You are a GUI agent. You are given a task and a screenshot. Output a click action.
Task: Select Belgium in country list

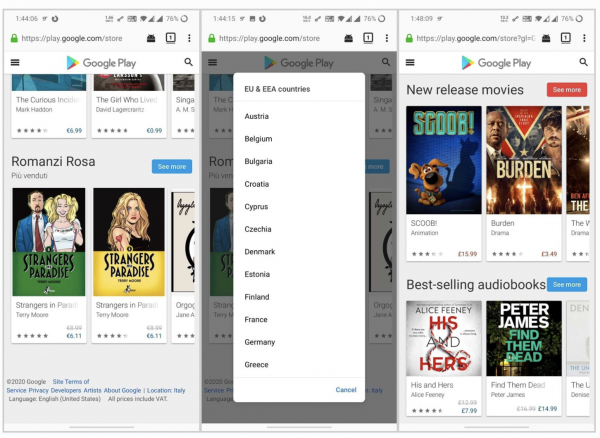pyautogui.click(x=299, y=139)
